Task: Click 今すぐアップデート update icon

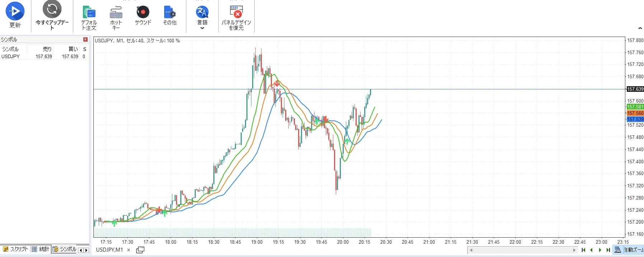Action: 52,9
